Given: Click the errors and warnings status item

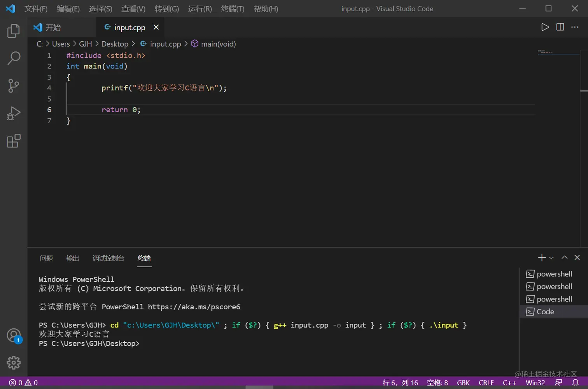Looking at the screenshot, I should 23,383.
